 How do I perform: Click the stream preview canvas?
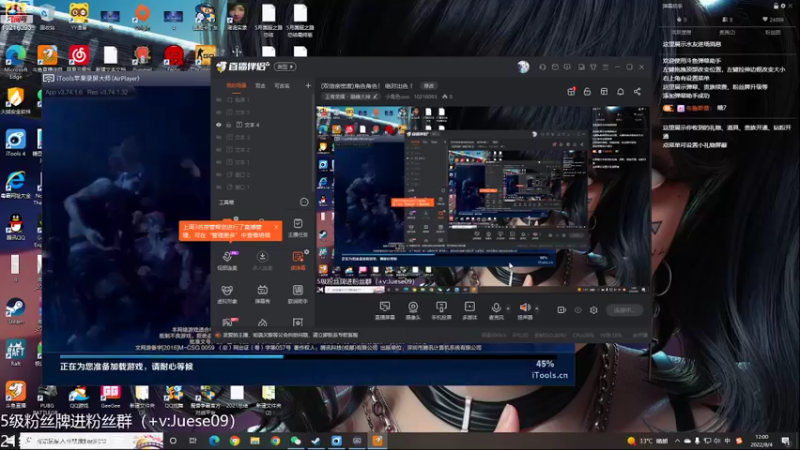point(482,200)
